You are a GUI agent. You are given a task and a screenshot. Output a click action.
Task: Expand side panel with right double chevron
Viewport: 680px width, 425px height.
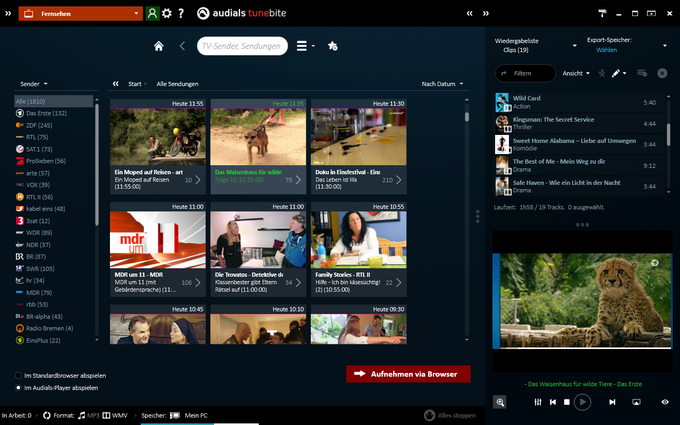pos(486,13)
